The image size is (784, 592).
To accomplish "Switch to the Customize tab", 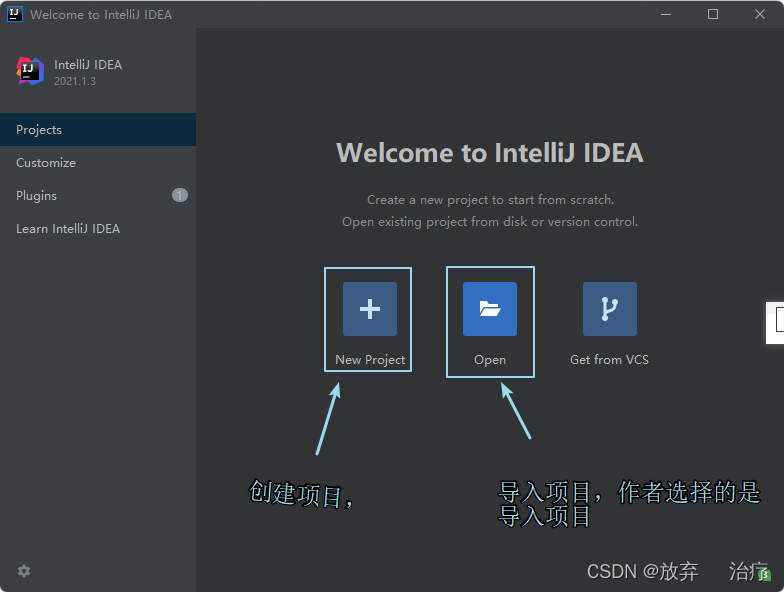I will pyautogui.click(x=98, y=162).
